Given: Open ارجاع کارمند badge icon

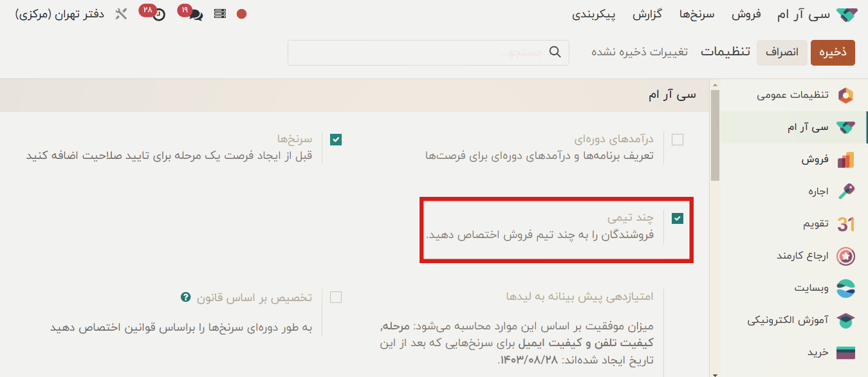Looking at the screenshot, I should tap(847, 256).
